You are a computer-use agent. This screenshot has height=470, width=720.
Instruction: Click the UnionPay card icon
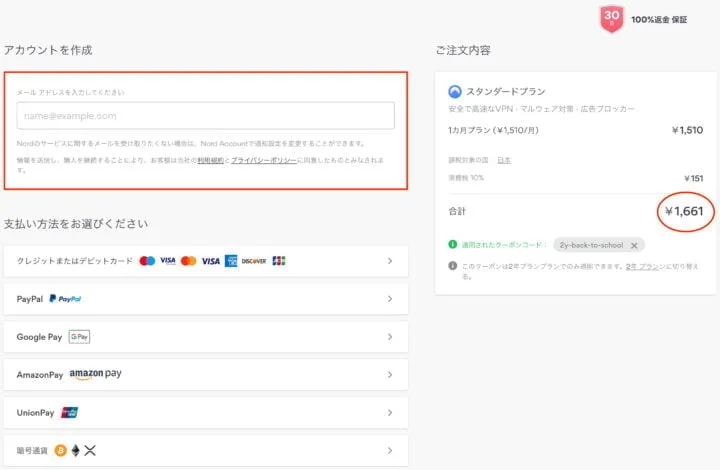(70, 412)
